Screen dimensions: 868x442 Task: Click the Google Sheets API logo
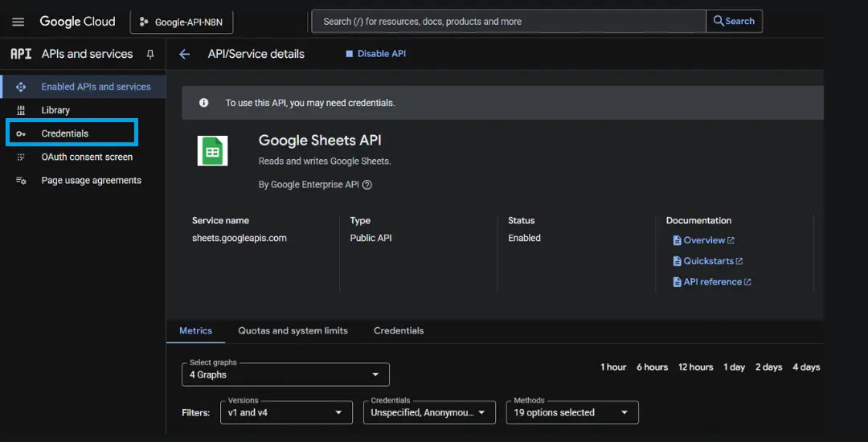[212, 151]
